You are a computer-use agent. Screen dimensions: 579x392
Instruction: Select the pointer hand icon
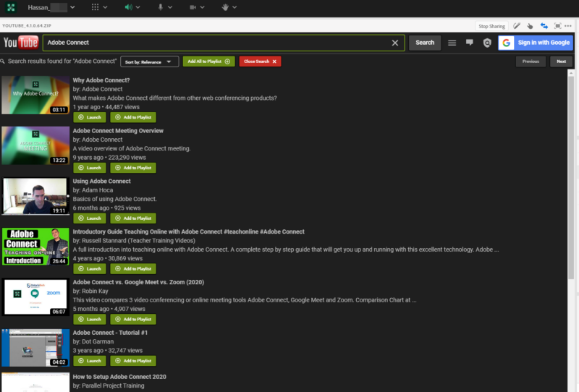[530, 26]
